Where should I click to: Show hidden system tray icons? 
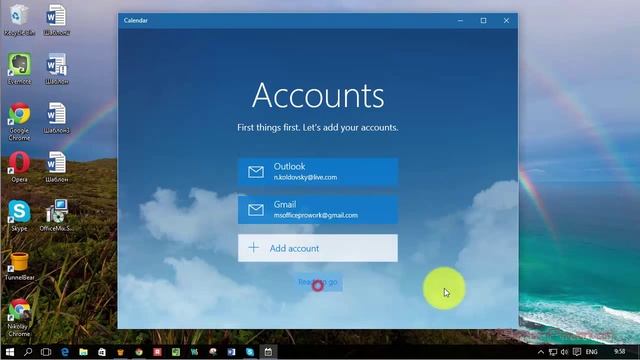(541, 352)
